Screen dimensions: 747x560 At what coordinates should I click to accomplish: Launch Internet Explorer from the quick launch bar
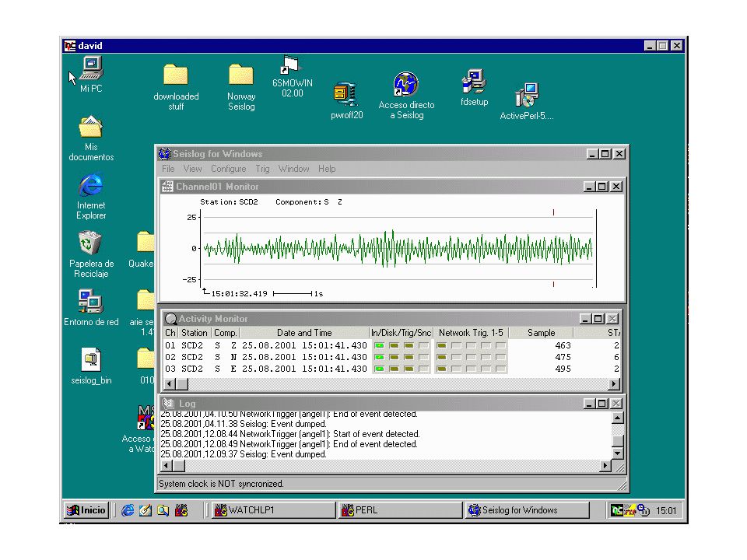tap(127, 510)
